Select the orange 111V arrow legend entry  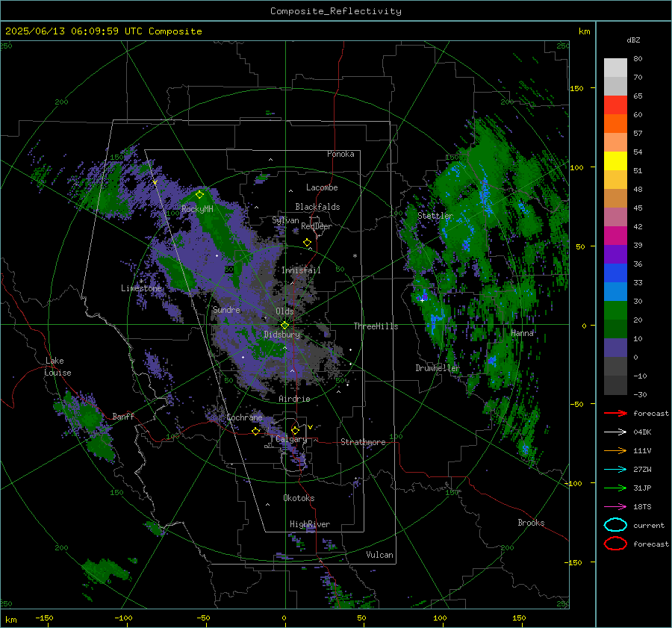[x=615, y=450]
